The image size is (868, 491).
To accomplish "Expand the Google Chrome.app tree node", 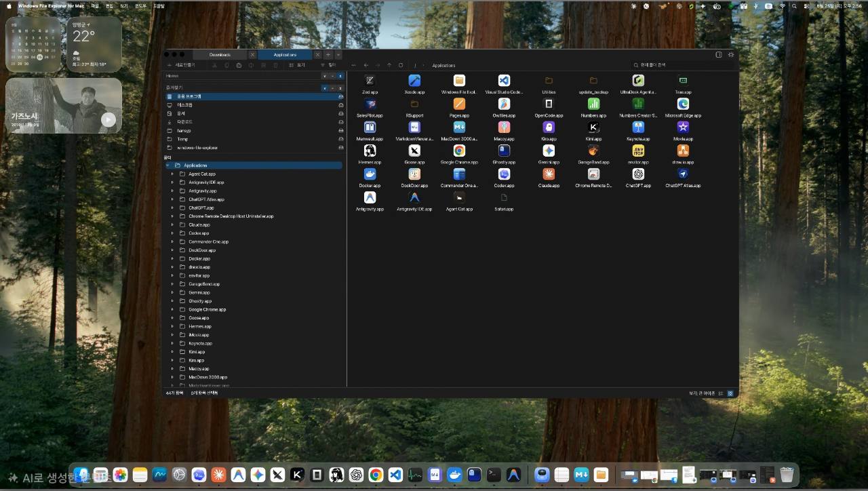I will tap(172, 309).
